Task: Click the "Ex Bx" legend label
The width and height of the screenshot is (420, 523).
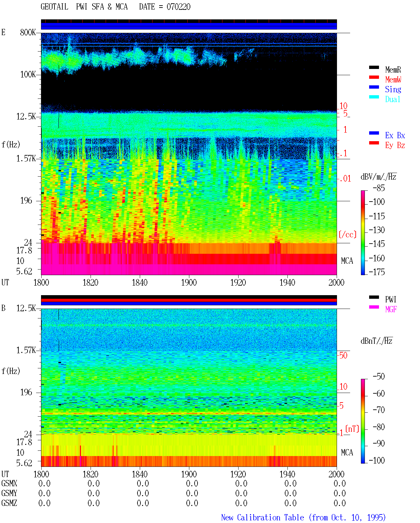Action: coord(395,135)
